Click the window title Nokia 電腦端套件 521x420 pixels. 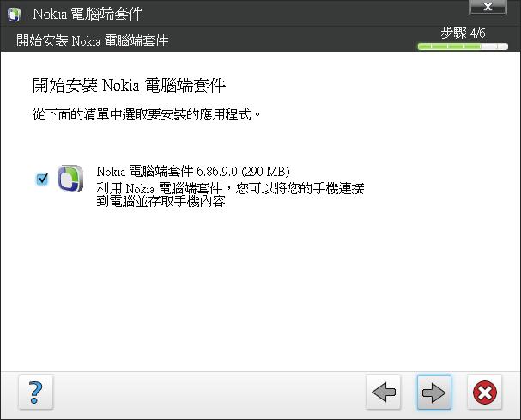coord(88,14)
